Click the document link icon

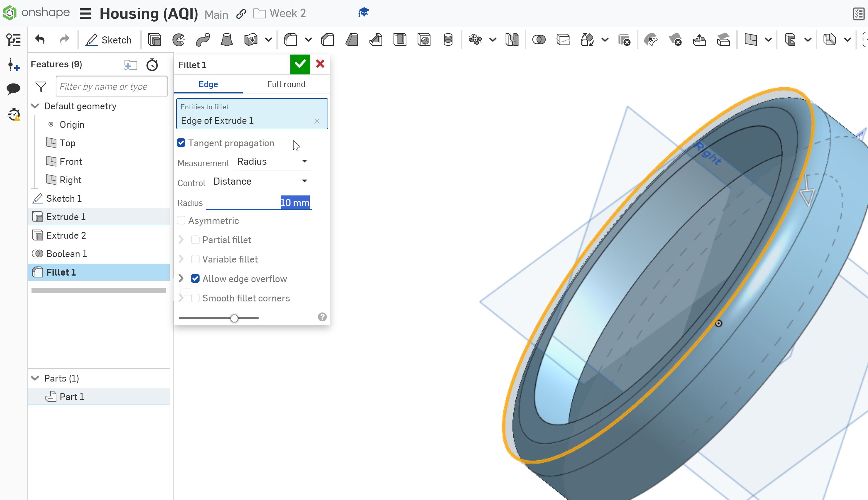241,14
